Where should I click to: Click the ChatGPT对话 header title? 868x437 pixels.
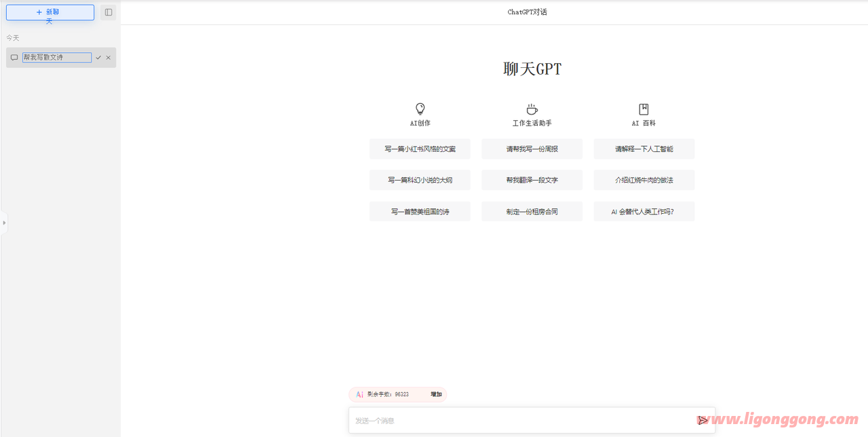pyautogui.click(x=528, y=12)
